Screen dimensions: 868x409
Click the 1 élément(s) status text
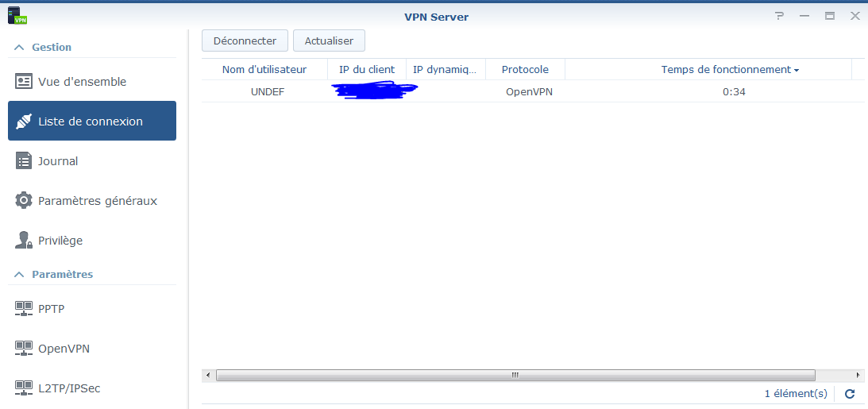[x=796, y=393]
